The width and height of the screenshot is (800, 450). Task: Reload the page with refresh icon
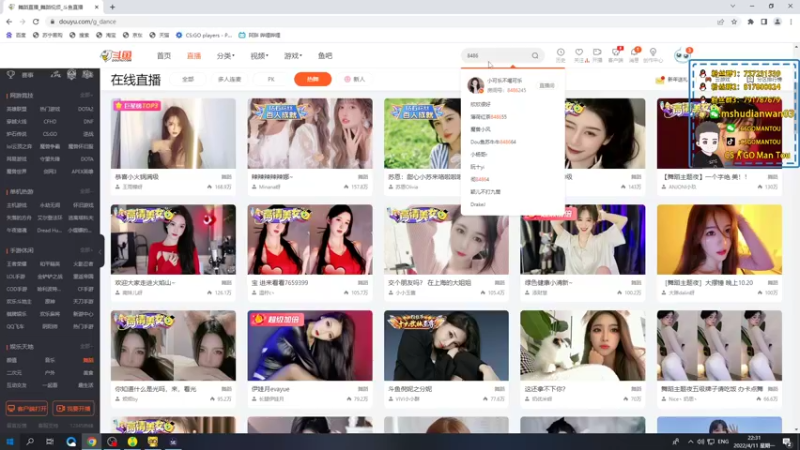pos(36,21)
